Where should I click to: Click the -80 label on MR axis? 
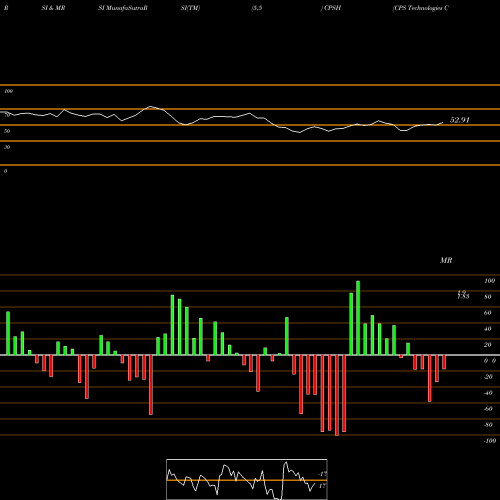[488, 425]
